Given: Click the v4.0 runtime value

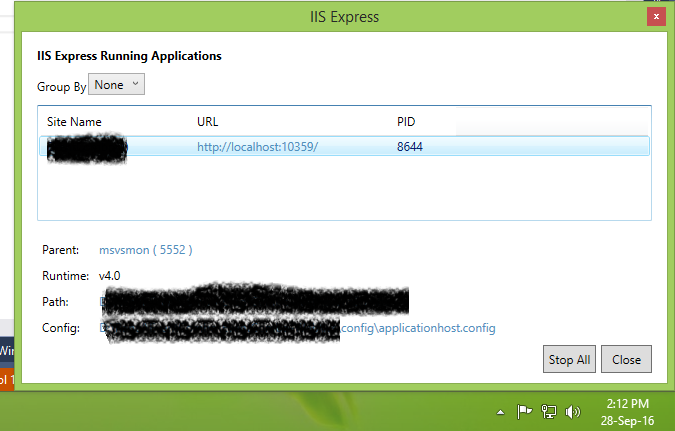Looking at the screenshot, I should [x=109, y=276].
